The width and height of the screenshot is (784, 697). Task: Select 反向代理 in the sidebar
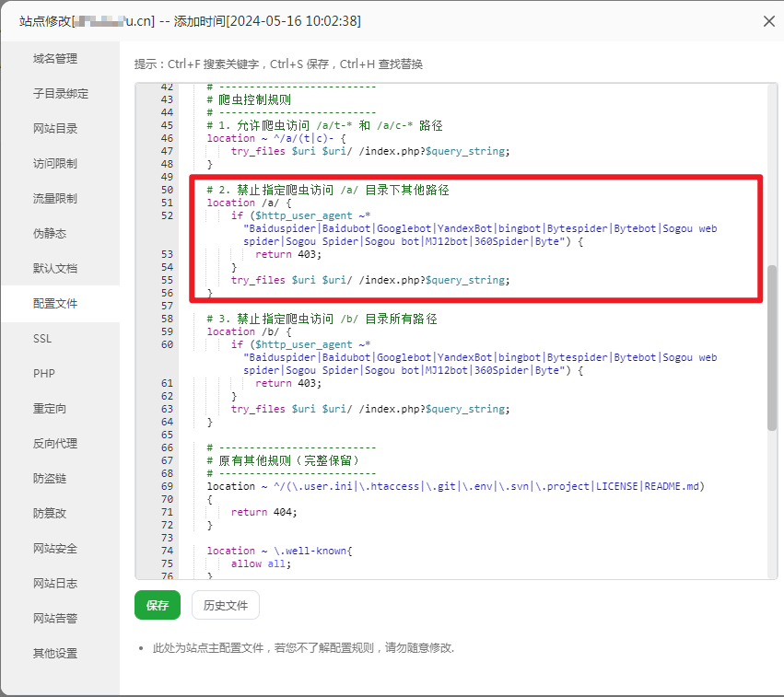(x=55, y=444)
